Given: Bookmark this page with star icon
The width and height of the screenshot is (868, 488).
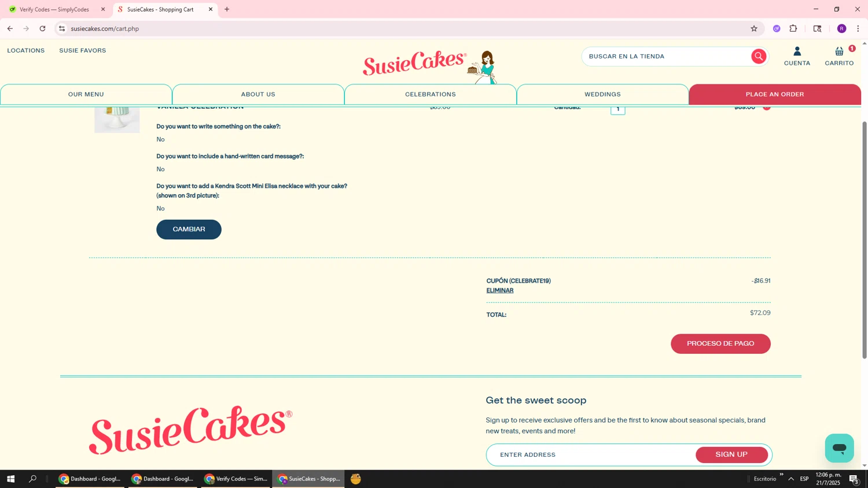Looking at the screenshot, I should pyautogui.click(x=754, y=28).
